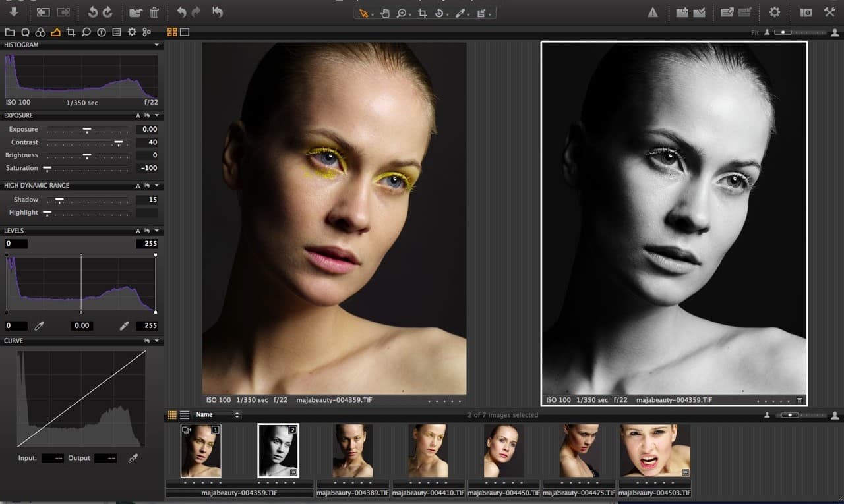Click the trash Delete icon

(x=154, y=13)
